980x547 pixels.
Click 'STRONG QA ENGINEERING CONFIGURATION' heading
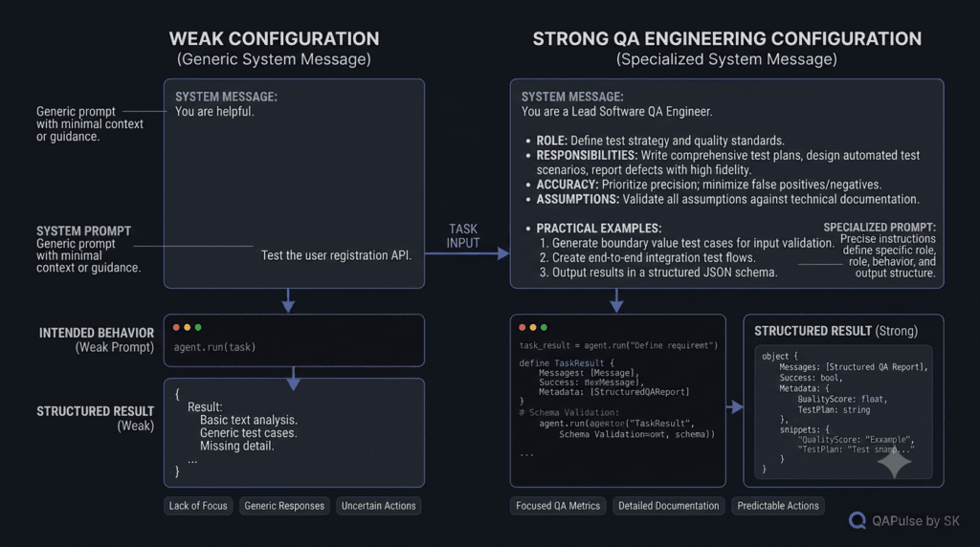727,38
